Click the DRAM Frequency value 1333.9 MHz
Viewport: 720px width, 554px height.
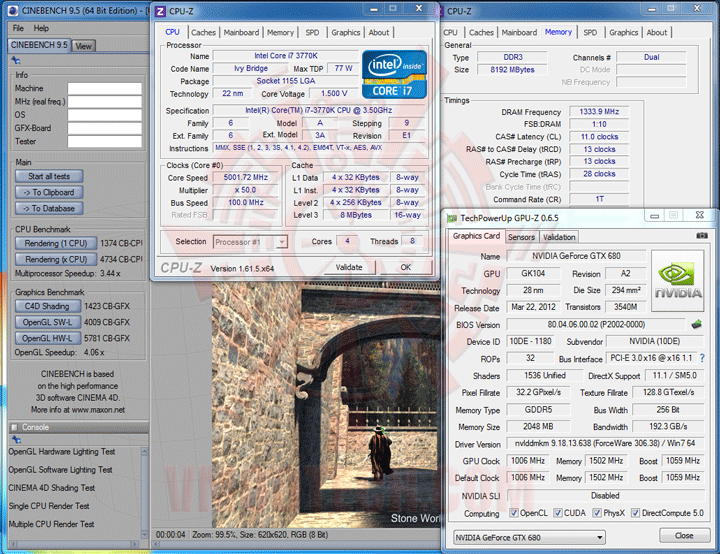coord(599,112)
